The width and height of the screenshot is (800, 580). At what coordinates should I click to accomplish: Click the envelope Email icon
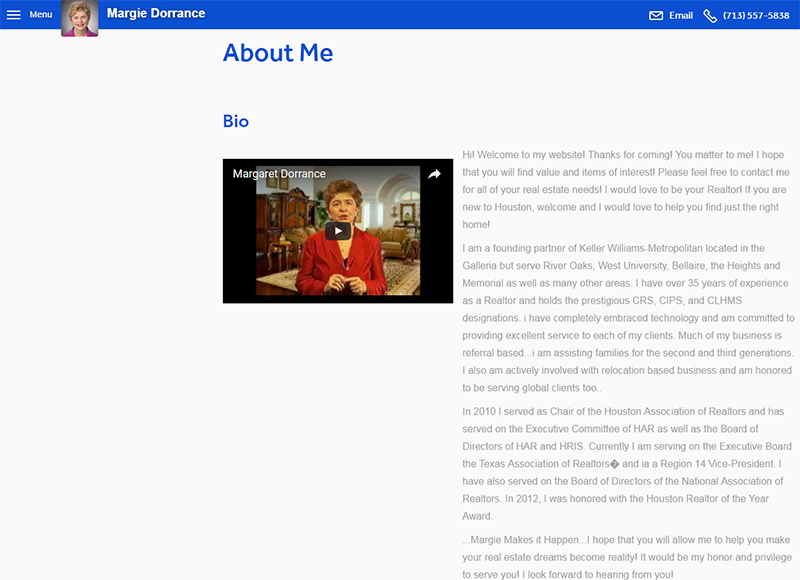[656, 16]
